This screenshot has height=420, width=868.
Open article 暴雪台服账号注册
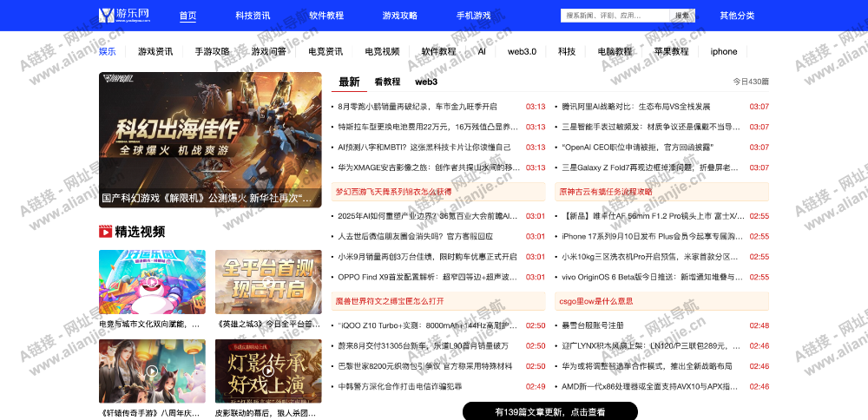(x=592, y=325)
